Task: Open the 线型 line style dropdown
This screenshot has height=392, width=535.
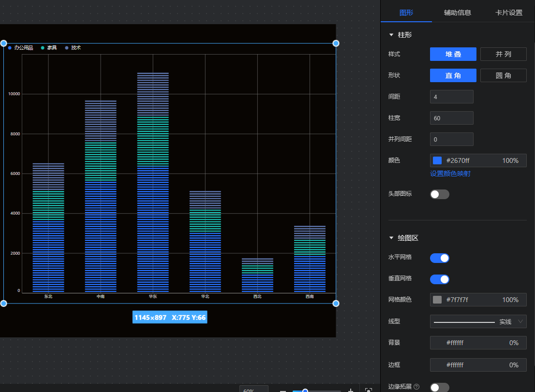Action: click(x=478, y=321)
